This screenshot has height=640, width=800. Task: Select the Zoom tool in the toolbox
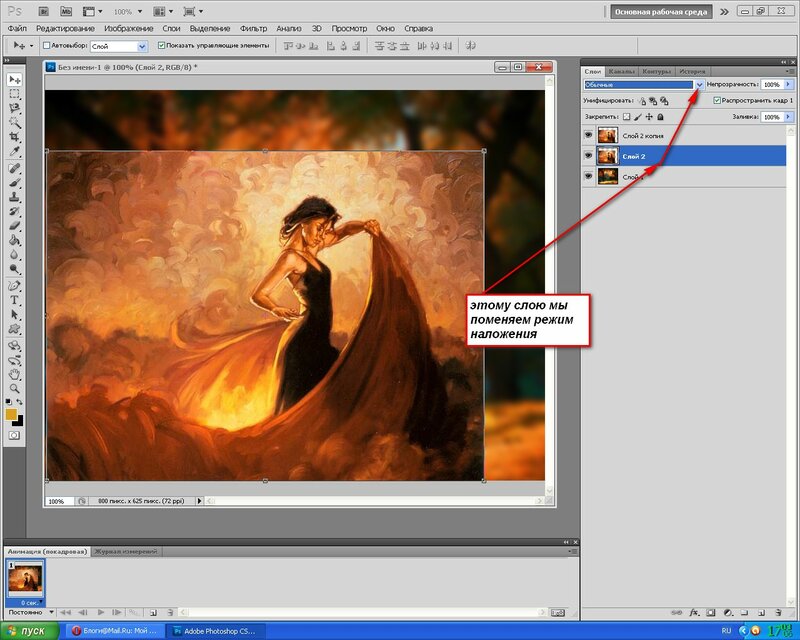14,389
